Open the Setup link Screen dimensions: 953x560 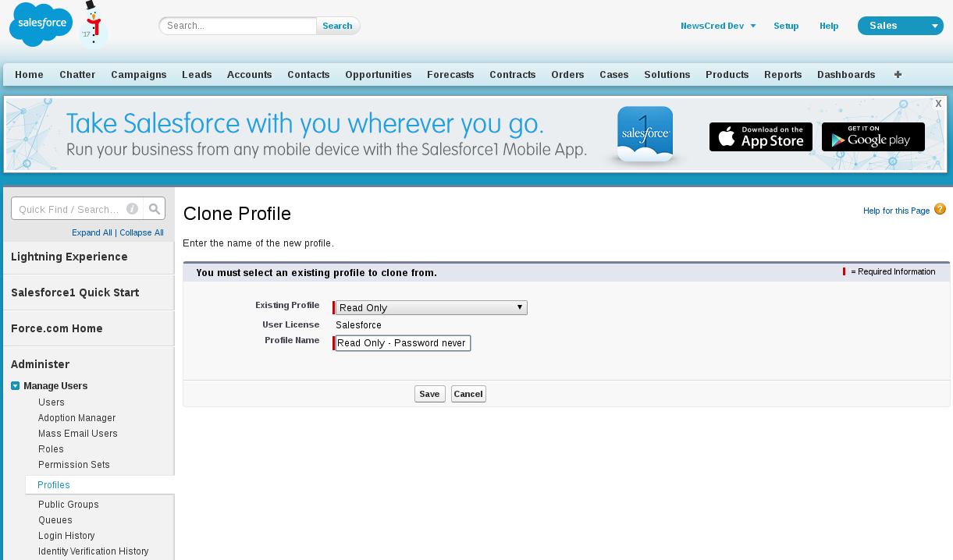[x=786, y=26]
